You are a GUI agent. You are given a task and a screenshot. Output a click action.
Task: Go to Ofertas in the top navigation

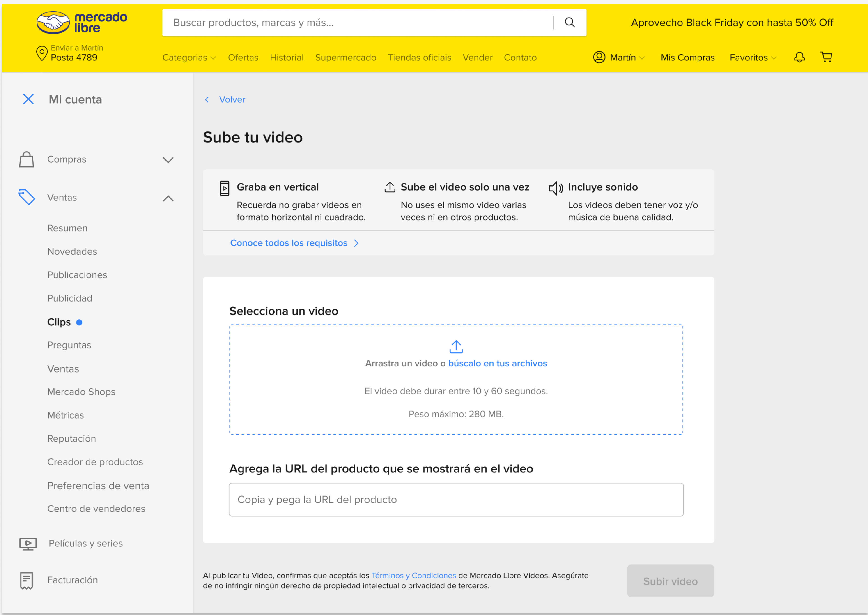click(x=243, y=58)
